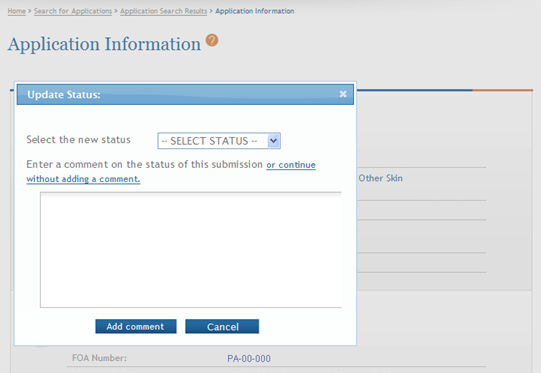The width and height of the screenshot is (541, 373).
Task: Click the 'Select the new status' label
Action: [78, 140]
